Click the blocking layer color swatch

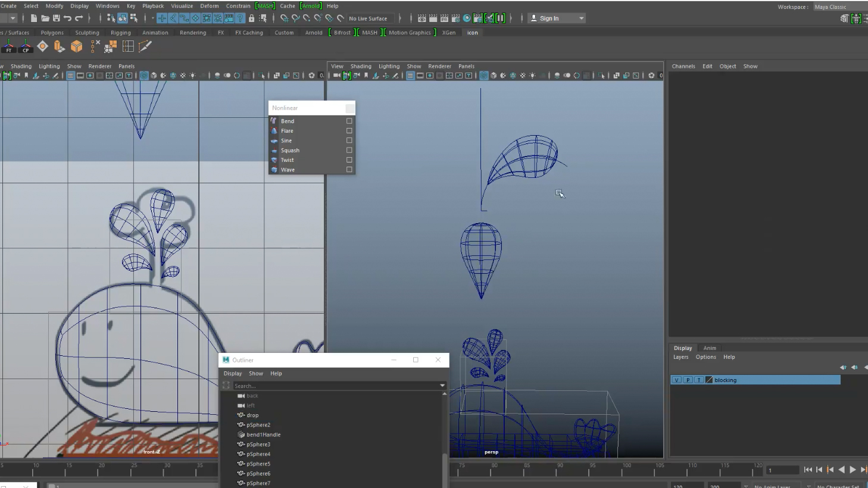[709, 380]
